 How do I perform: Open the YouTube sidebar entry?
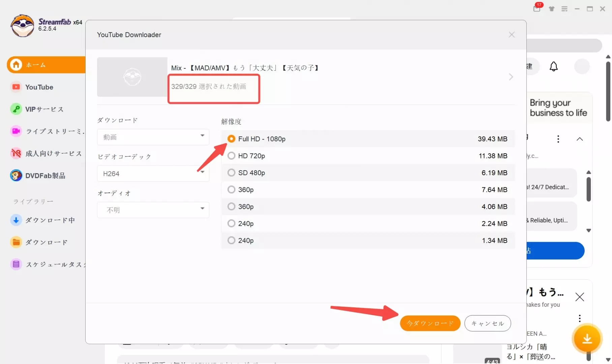tap(39, 87)
